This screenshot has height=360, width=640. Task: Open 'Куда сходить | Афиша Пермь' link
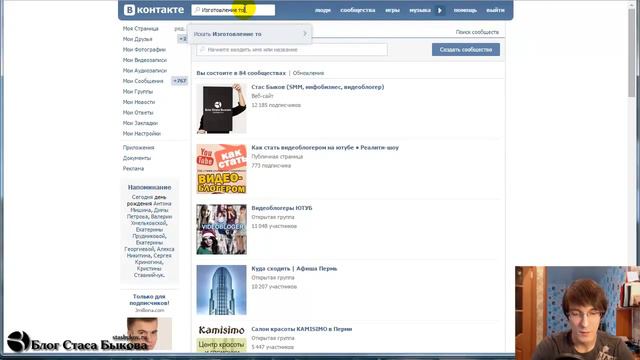tap(294, 269)
